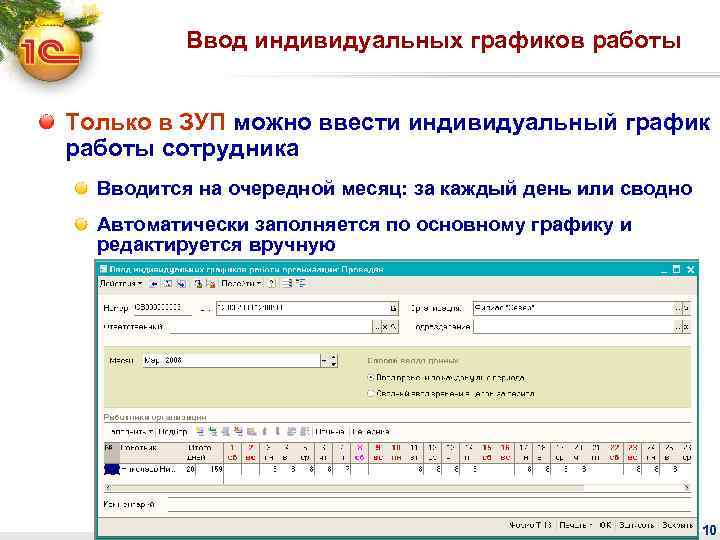The width and height of the screenshot is (720, 540).
Task: Click the edit row icon in the employees toolbar
Action: click(225, 432)
